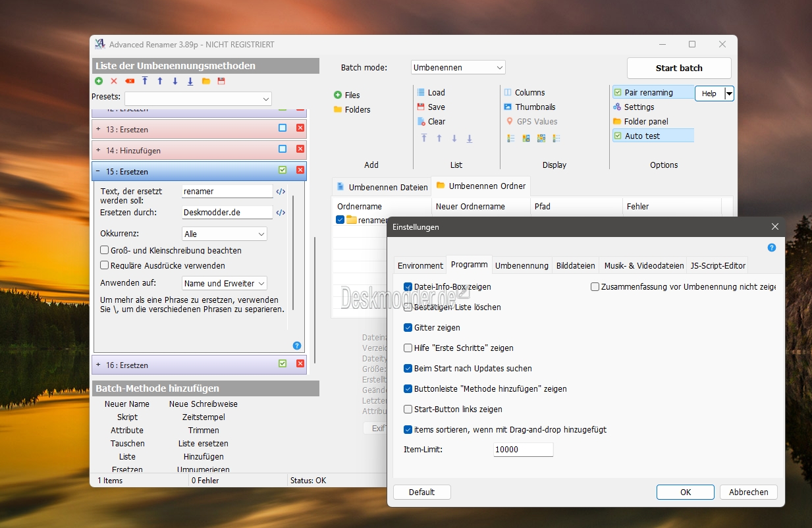Check 'Start-Button links zeigen'
This screenshot has width=812, height=528.
pyautogui.click(x=408, y=409)
